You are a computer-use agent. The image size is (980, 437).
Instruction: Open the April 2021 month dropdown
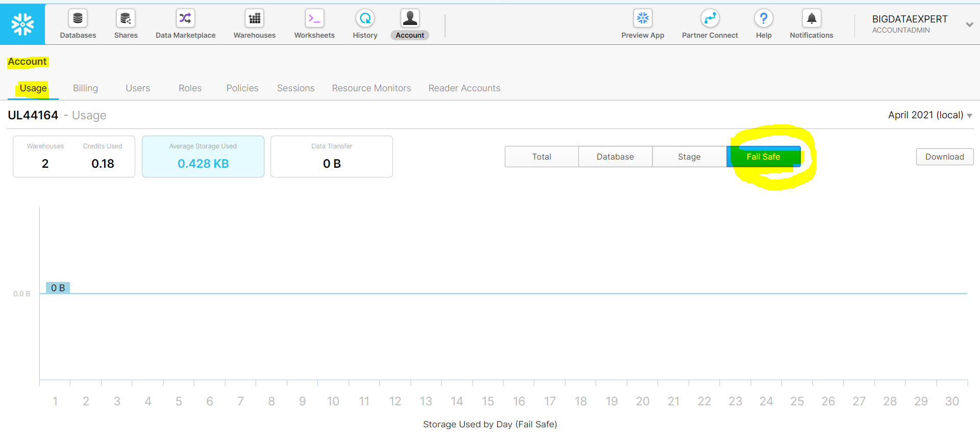[x=929, y=115]
